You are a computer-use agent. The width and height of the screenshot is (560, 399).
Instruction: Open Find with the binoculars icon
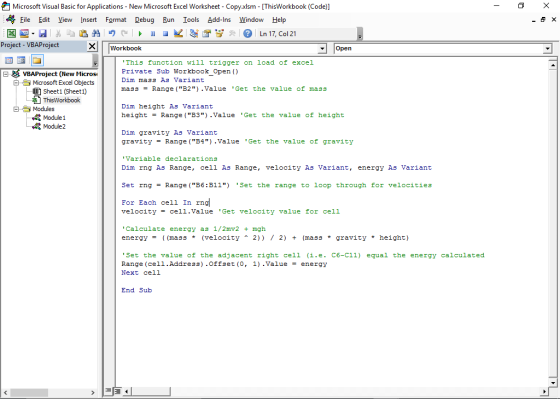[96, 34]
